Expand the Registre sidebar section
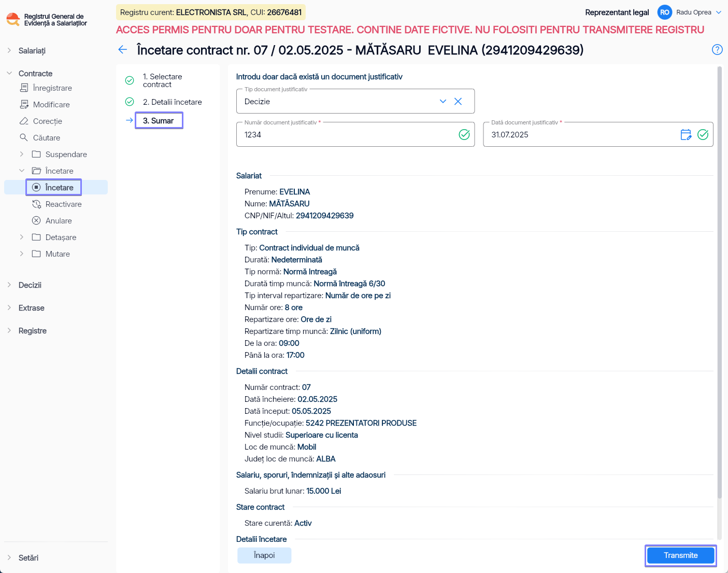Image resolution: width=728 pixels, height=573 pixels. pos(9,330)
